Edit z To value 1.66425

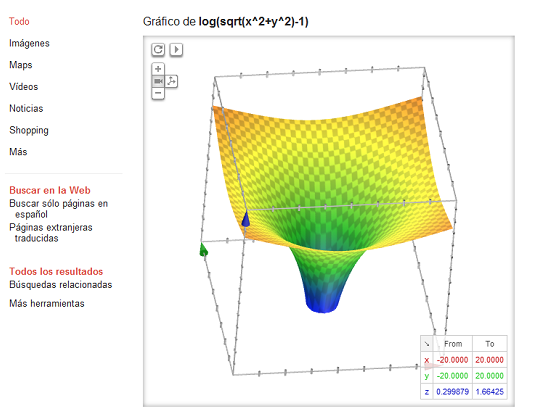point(489,392)
